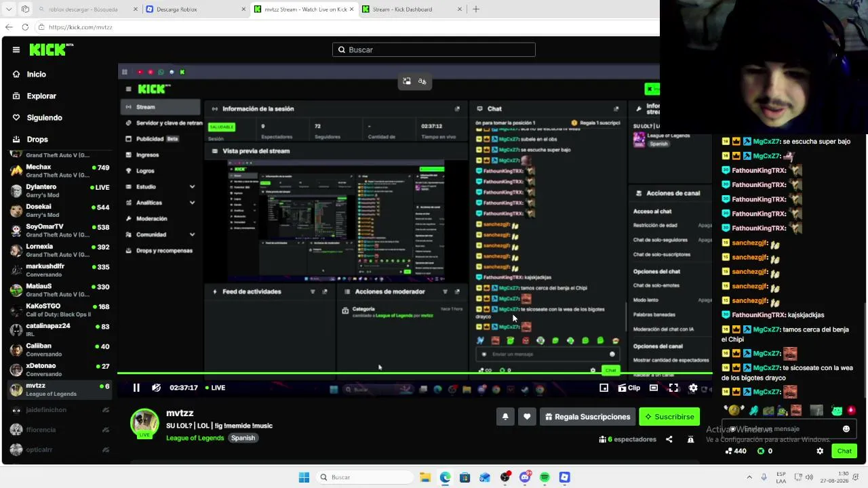This screenshot has width=868, height=488.
Task: Click the Buscar search field on Kick
Action: pos(434,49)
